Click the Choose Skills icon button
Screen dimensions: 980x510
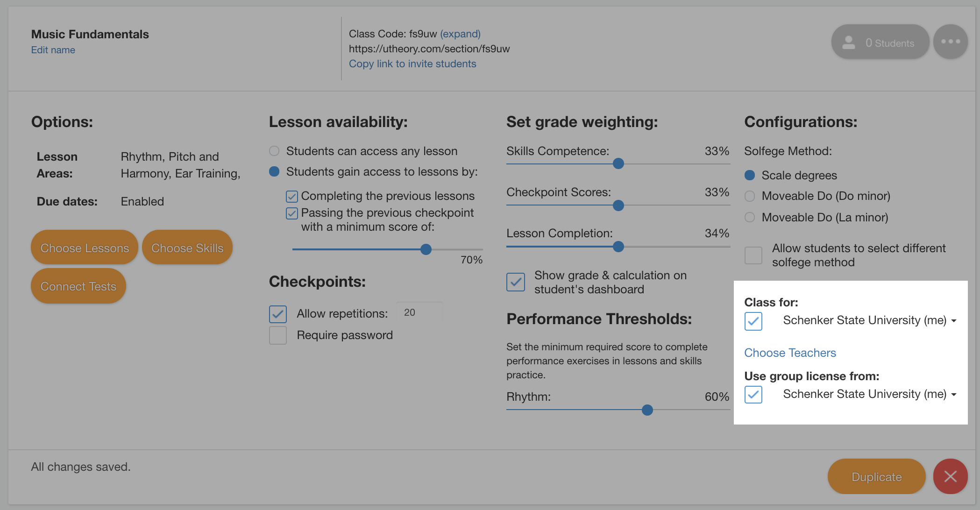187,248
